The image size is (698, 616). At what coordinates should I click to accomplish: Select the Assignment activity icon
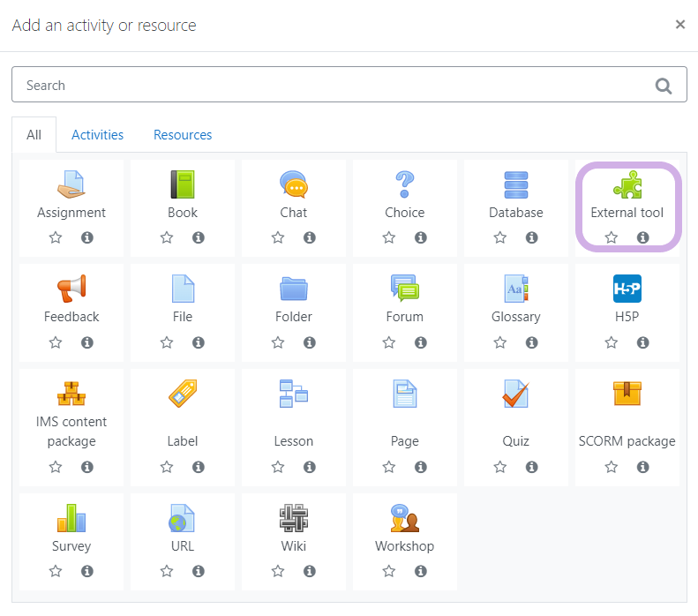(71, 184)
